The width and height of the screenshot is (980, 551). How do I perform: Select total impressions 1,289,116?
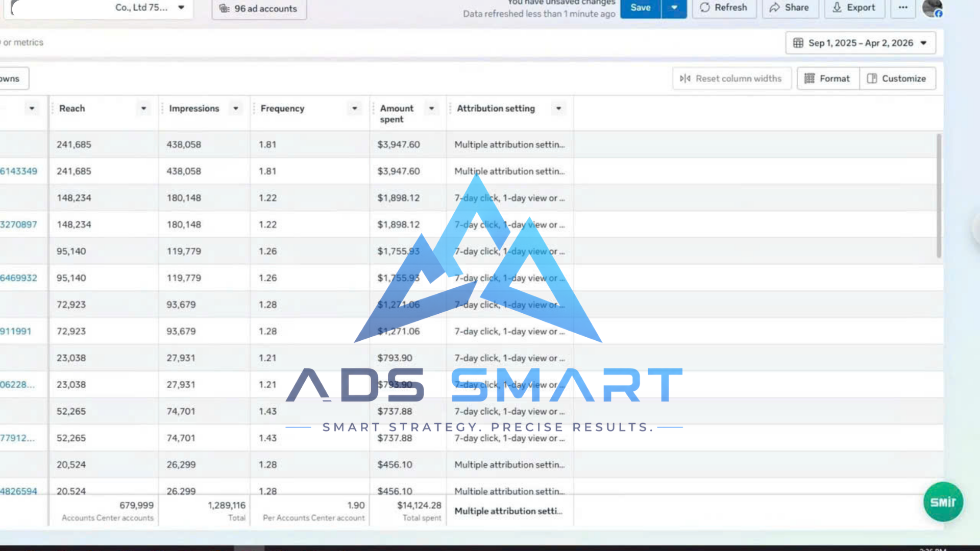point(227,505)
